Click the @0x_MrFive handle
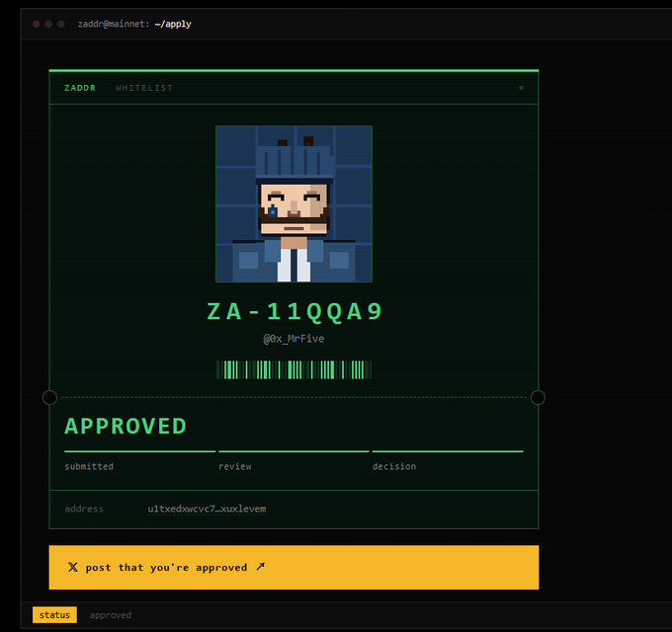The image size is (672, 632). point(294,339)
